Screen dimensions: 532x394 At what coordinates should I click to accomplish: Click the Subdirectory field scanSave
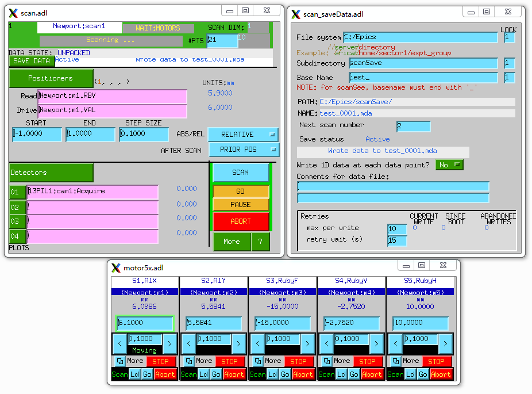[423, 63]
